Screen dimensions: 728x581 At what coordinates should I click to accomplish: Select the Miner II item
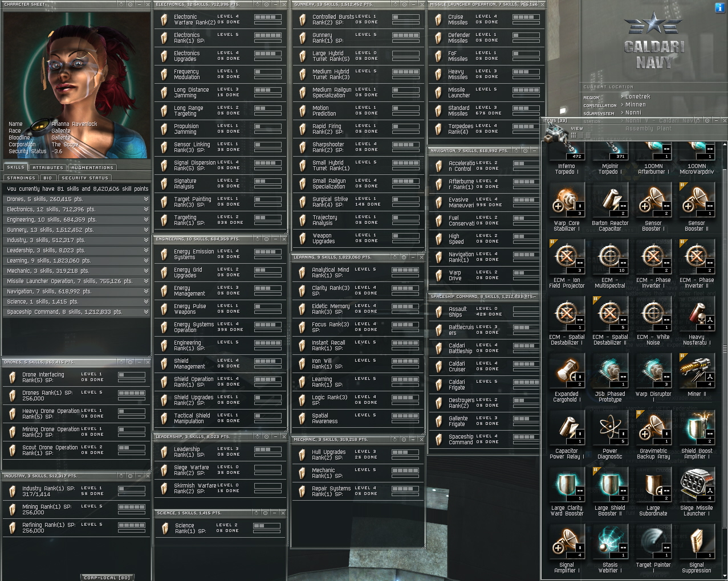pos(697,376)
